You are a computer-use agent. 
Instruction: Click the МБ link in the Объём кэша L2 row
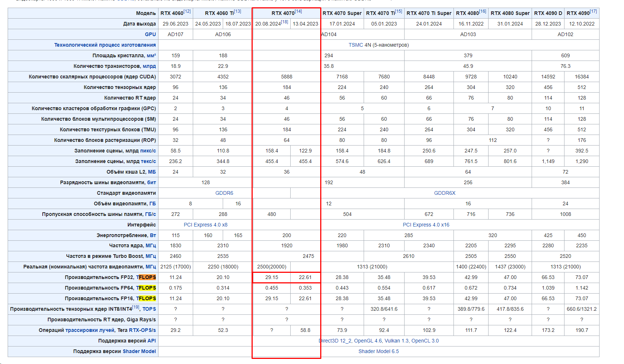click(152, 172)
